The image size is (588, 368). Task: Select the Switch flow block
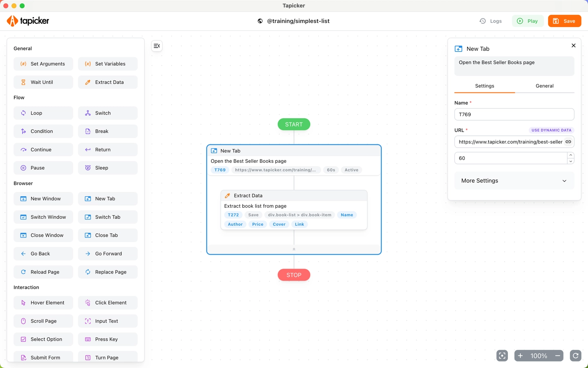108,113
